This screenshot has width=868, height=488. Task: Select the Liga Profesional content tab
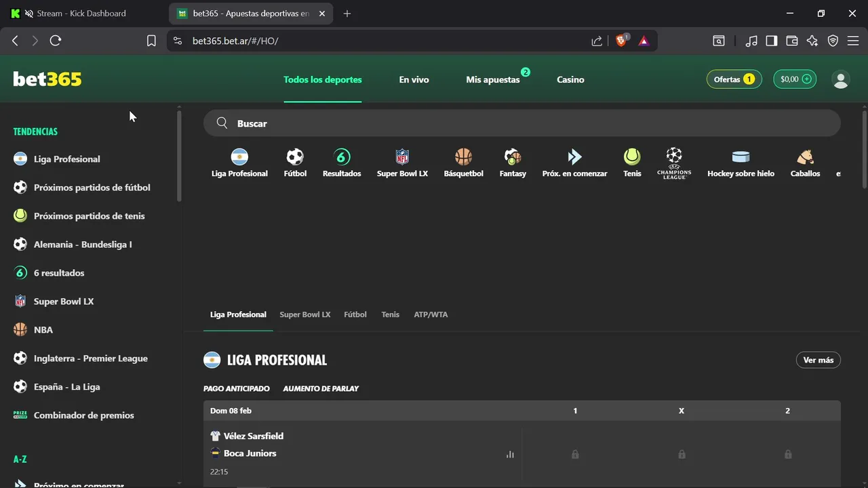click(x=238, y=314)
